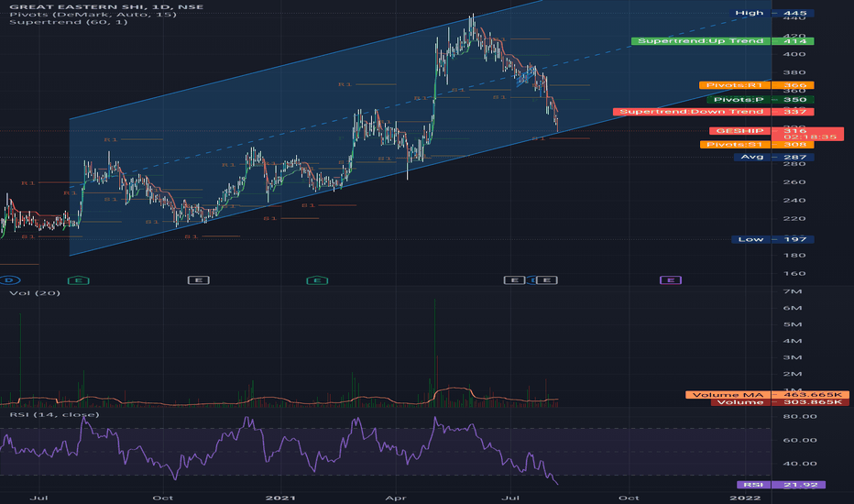Click the 240 price axis tick
This screenshot has width=854, height=504.
click(x=794, y=201)
